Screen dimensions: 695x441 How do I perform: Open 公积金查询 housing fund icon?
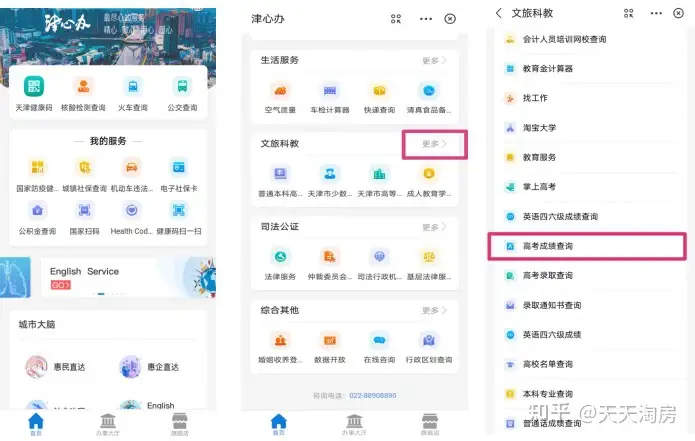(38, 210)
